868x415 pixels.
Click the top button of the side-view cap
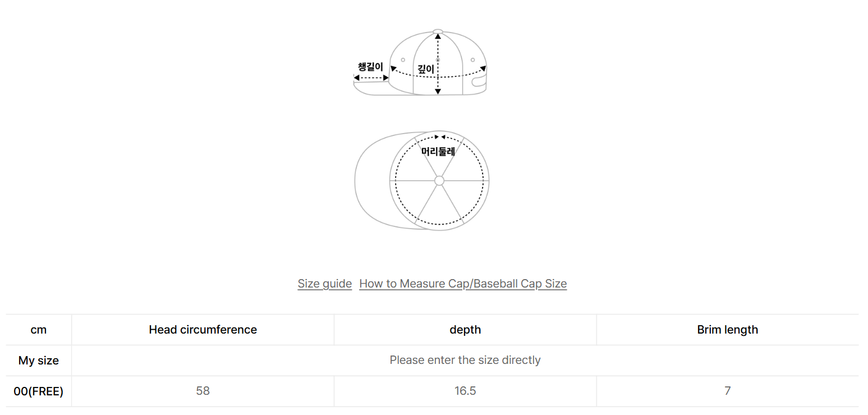438,31
